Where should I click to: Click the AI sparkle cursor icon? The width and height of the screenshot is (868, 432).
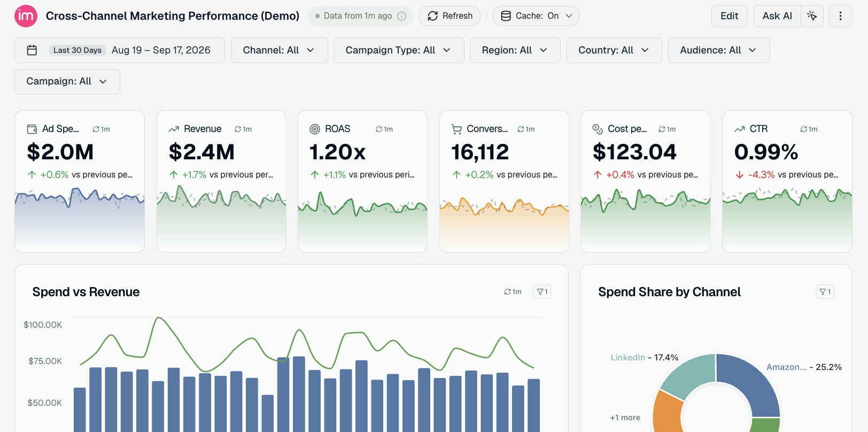pos(812,16)
